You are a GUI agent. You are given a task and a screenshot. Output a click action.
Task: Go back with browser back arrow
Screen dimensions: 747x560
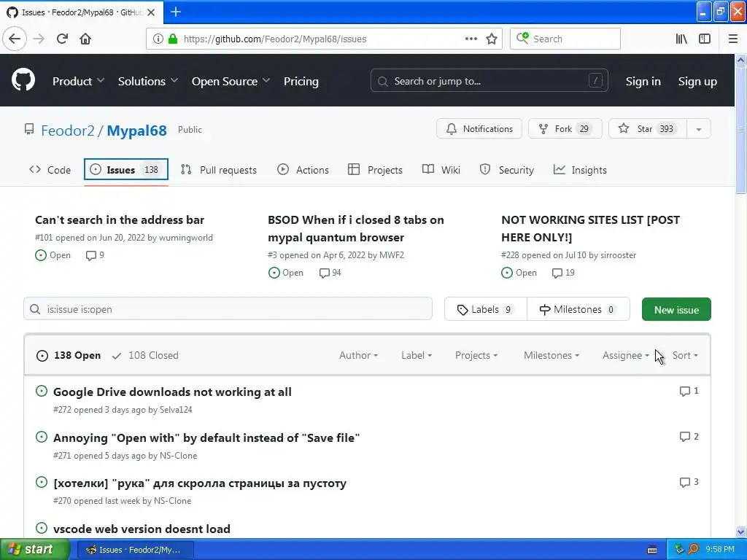[x=15, y=39]
